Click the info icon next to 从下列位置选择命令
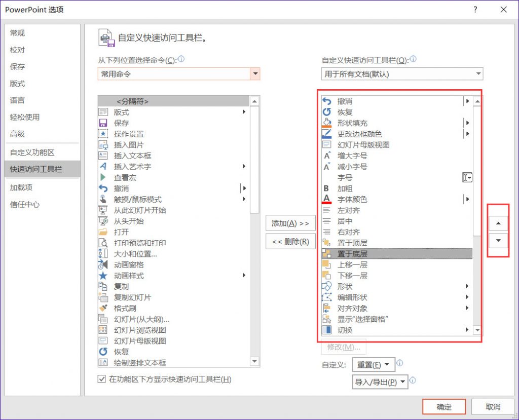Image resolution: width=519 pixels, height=420 pixels. point(181,59)
